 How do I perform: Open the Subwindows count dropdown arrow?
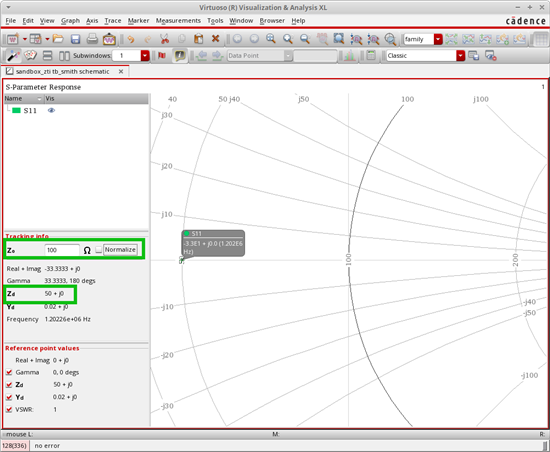point(145,55)
